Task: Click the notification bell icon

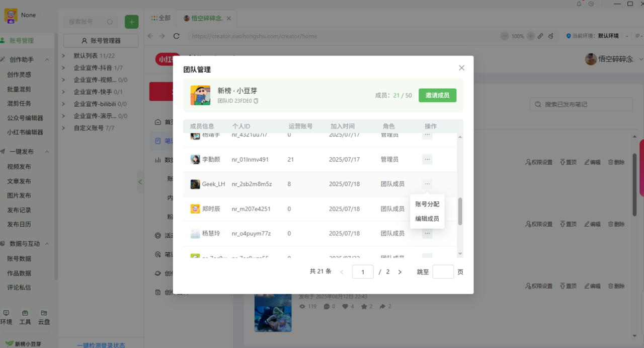Action: [x=579, y=4]
